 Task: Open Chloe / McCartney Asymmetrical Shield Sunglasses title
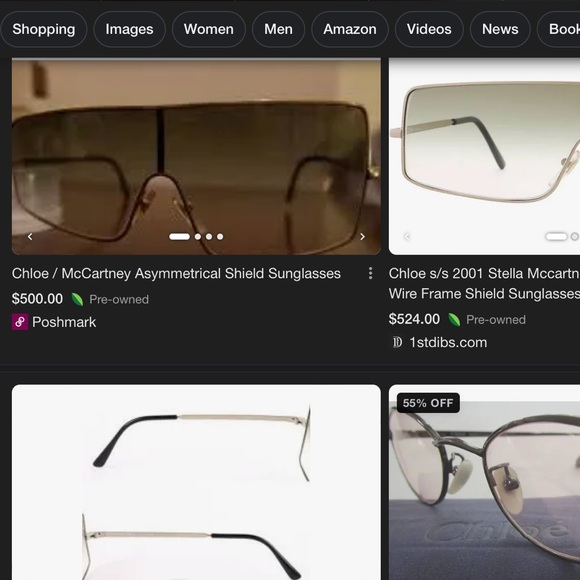176,274
